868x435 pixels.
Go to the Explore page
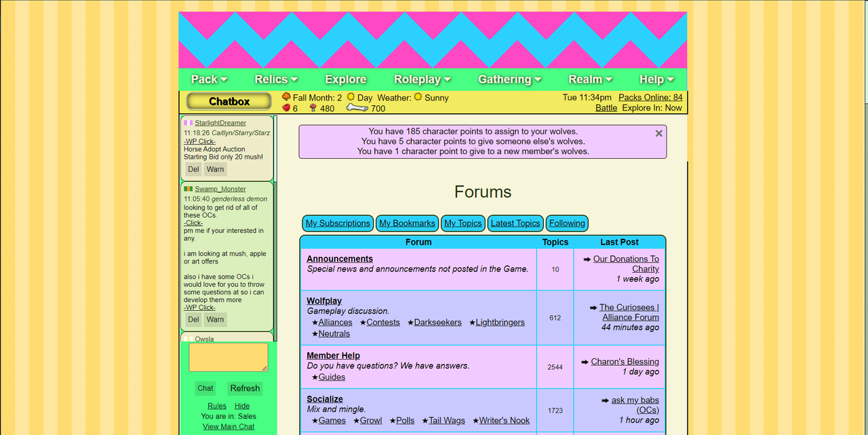point(346,79)
